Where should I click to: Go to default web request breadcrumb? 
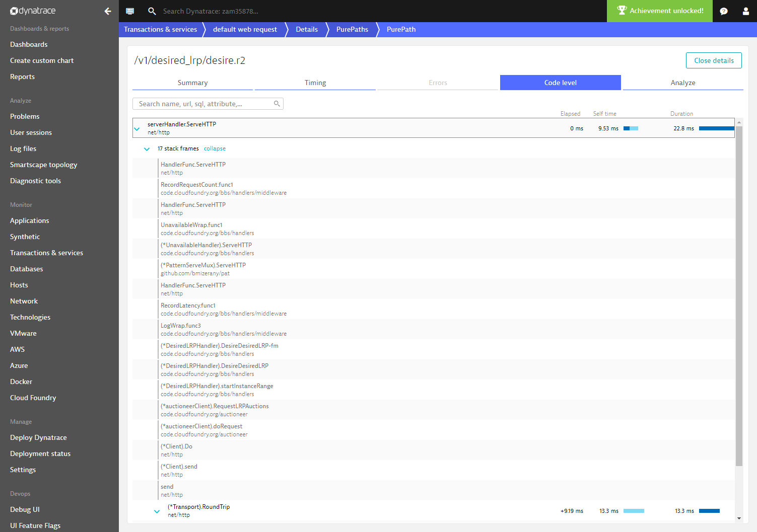(x=245, y=29)
